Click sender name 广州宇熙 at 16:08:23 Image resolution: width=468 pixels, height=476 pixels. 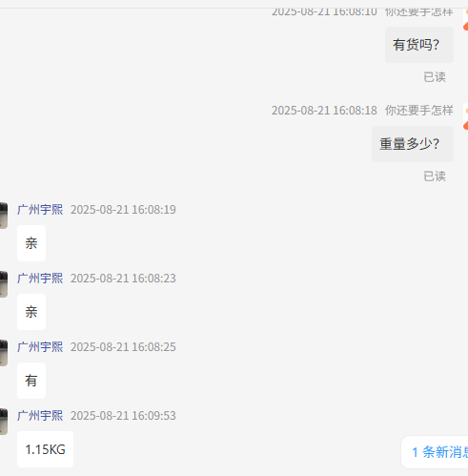point(40,279)
